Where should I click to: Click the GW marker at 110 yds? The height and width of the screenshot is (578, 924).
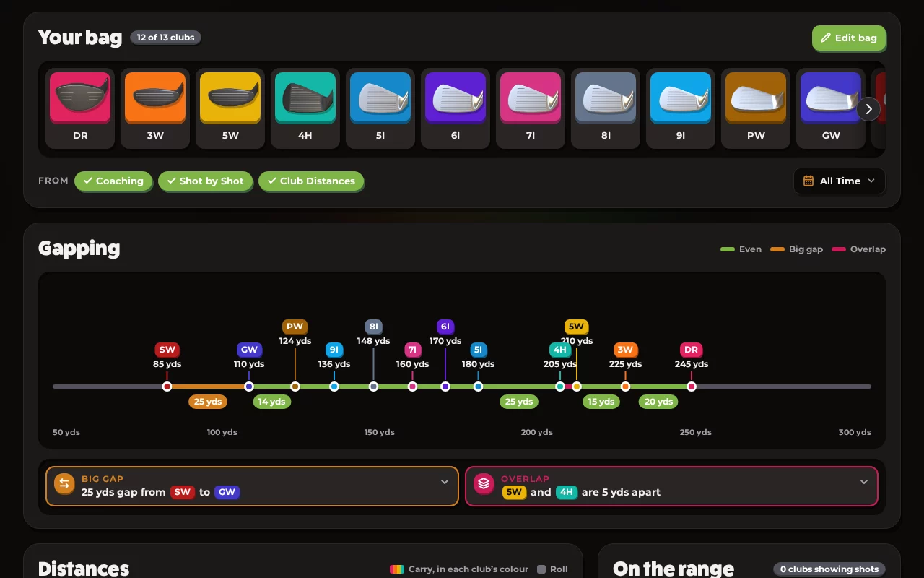pyautogui.click(x=249, y=387)
